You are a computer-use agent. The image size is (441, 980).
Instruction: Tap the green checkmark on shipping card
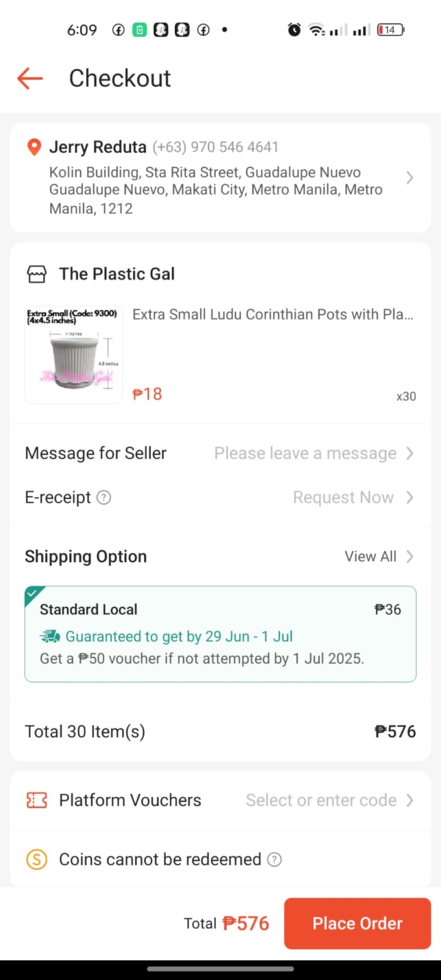pos(32,593)
